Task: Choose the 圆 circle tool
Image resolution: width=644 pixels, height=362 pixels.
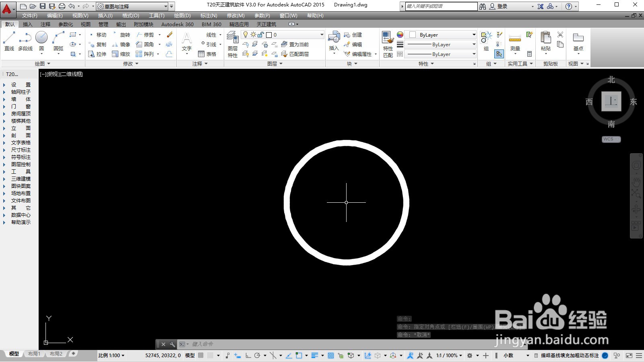Action: click(41, 41)
